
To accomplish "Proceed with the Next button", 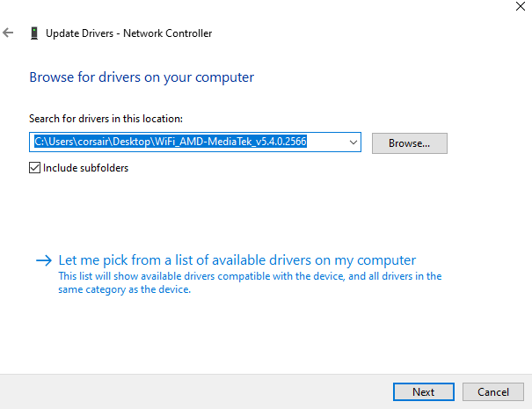I will click(423, 391).
